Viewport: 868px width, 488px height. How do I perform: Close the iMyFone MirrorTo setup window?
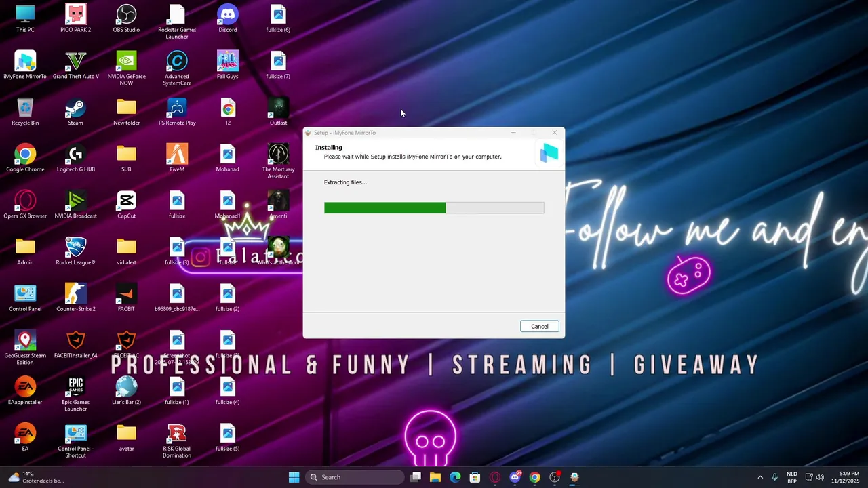point(554,133)
